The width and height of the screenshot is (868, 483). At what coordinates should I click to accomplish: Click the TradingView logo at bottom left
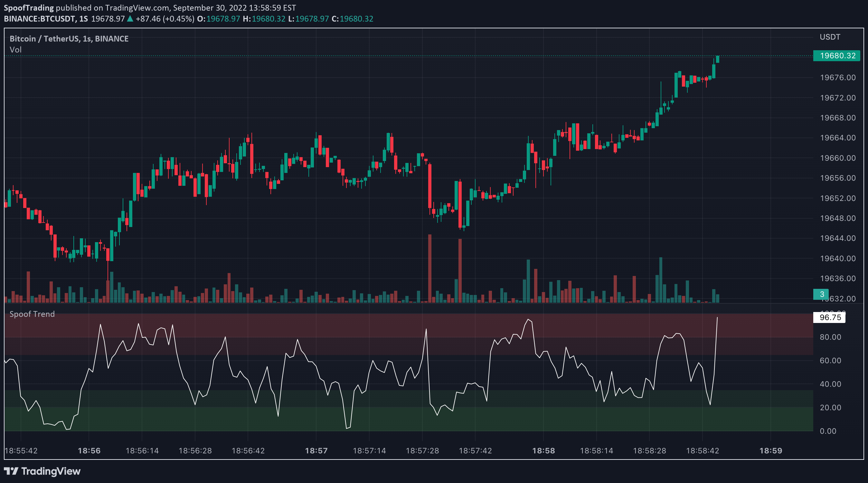(x=42, y=471)
